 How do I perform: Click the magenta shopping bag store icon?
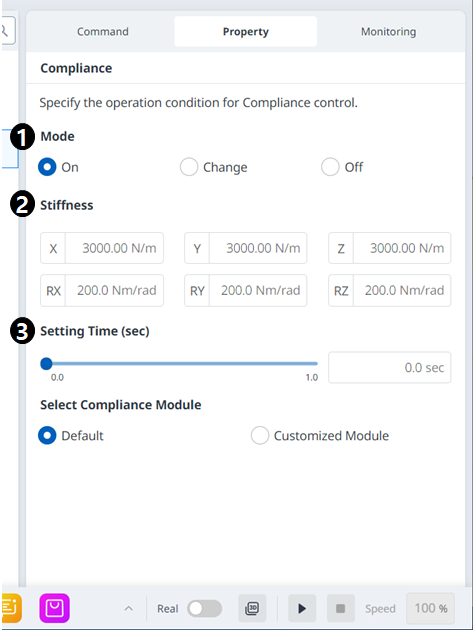pos(55,608)
